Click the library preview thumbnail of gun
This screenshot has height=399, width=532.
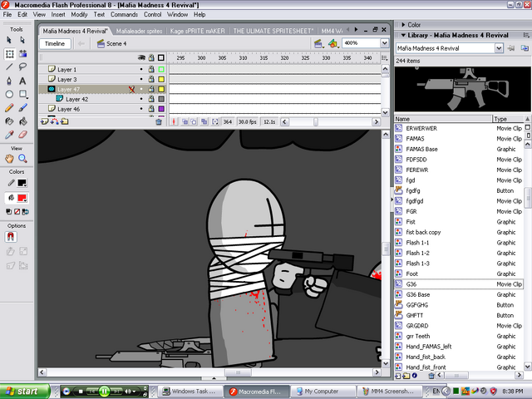tap(463, 89)
